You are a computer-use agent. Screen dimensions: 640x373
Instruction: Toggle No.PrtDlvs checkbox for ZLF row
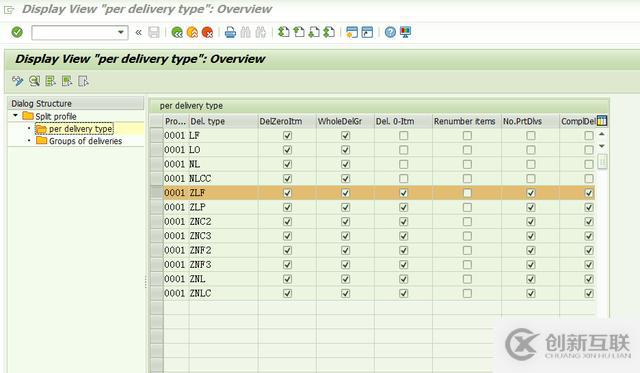pos(531,193)
